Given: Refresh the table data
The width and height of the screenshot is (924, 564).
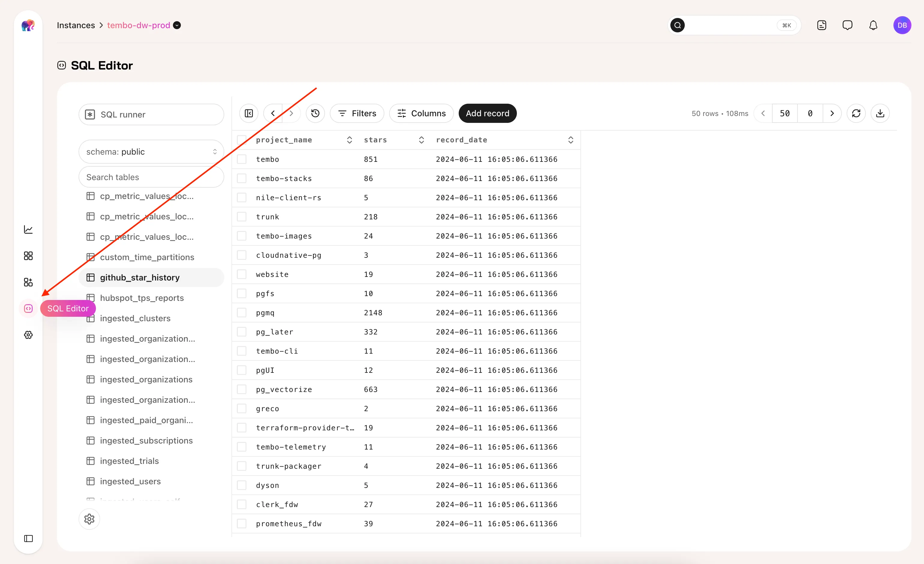Looking at the screenshot, I should (856, 113).
